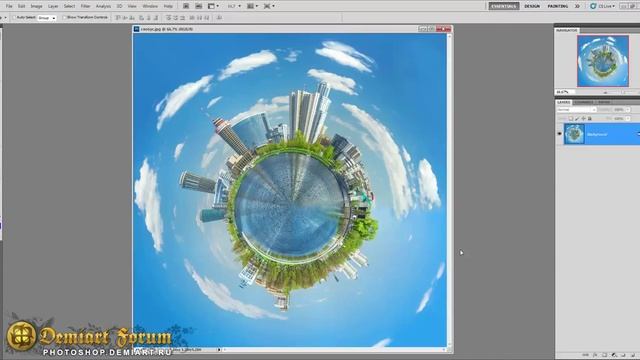Image resolution: width=640 pixels, height=360 pixels.
Task: Open the Filter menu
Action: pos(85,6)
